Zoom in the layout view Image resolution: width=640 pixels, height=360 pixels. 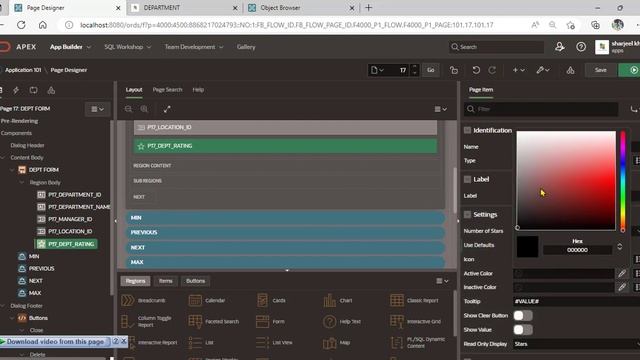(x=144, y=109)
